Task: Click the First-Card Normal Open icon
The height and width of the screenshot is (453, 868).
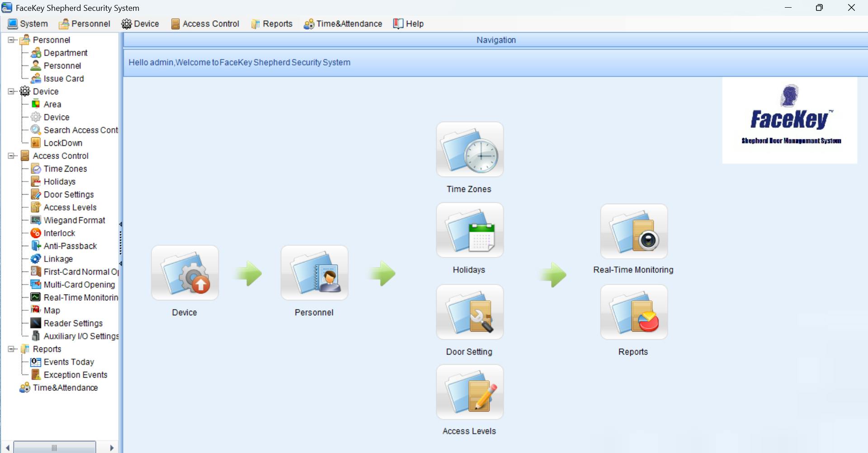Action: pyautogui.click(x=36, y=272)
